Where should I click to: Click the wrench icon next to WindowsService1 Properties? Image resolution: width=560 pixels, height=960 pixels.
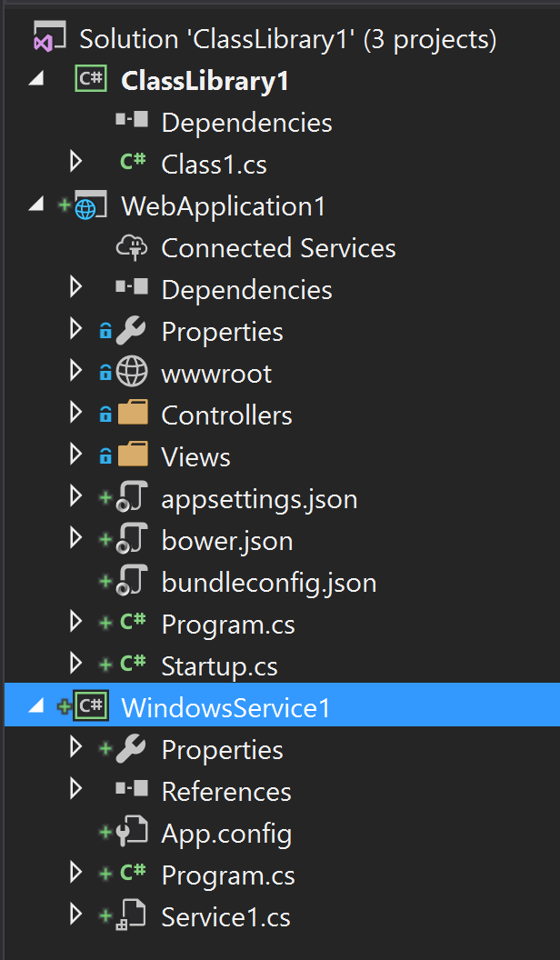(133, 749)
